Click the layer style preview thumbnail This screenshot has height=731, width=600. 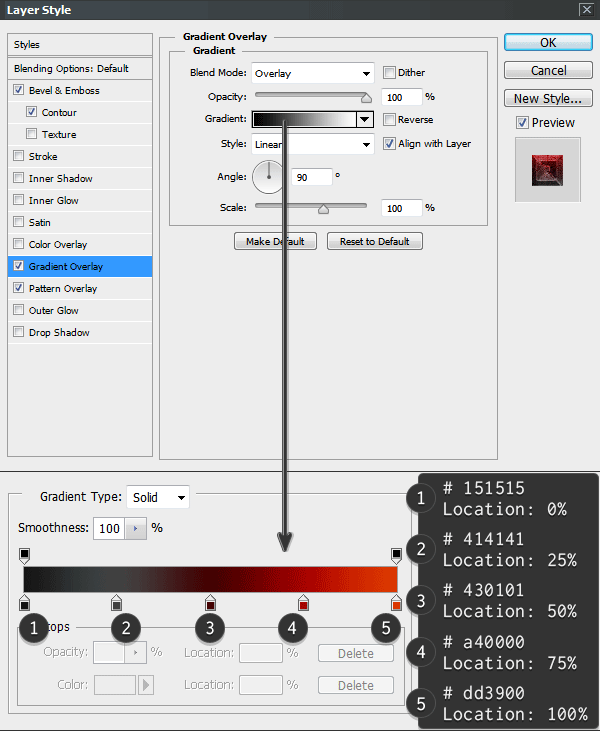point(548,170)
